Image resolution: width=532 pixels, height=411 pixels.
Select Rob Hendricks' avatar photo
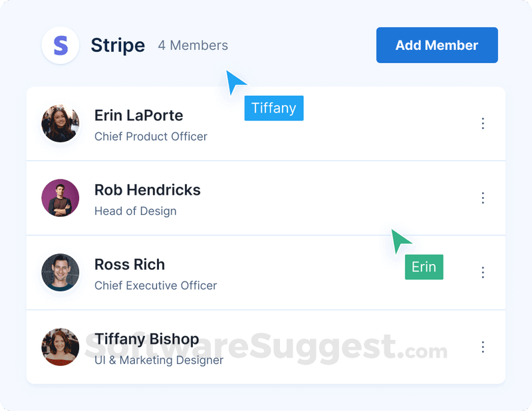[61, 198]
